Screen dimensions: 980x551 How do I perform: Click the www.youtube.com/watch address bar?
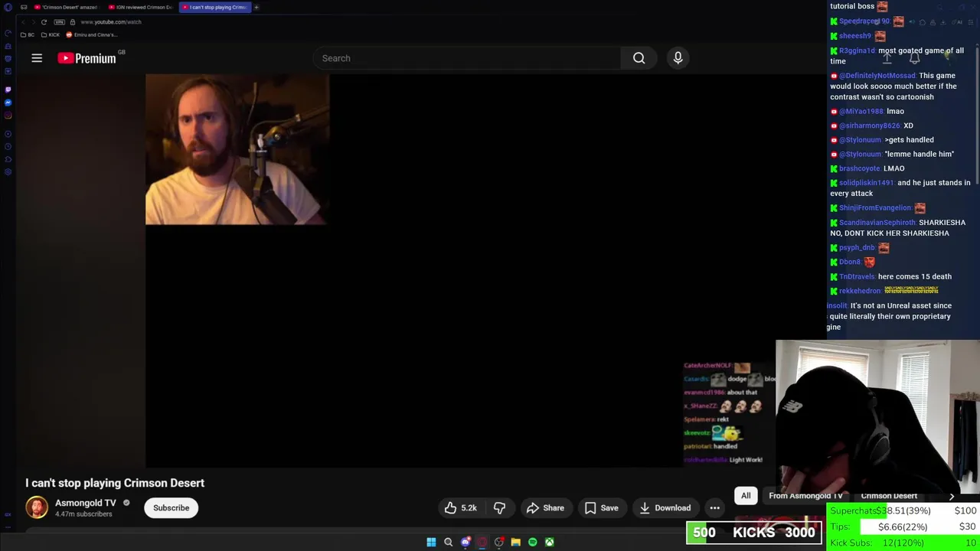pyautogui.click(x=111, y=22)
